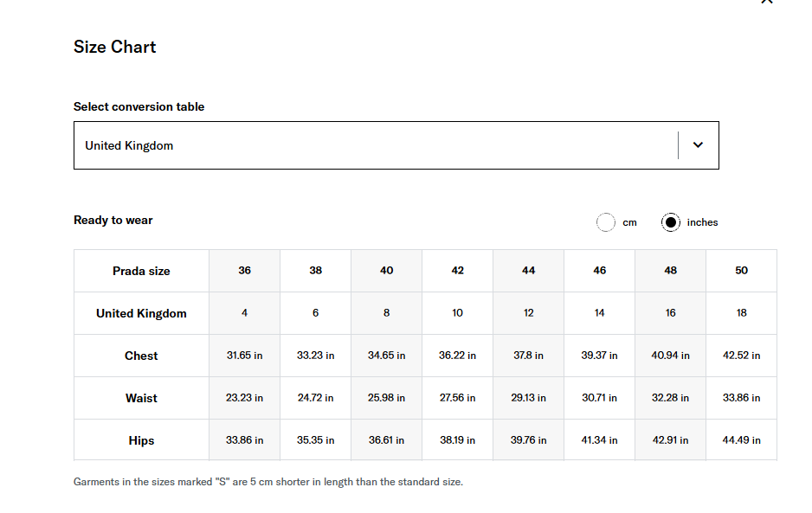Click UK size 16 cell
812x513 pixels.
click(671, 313)
